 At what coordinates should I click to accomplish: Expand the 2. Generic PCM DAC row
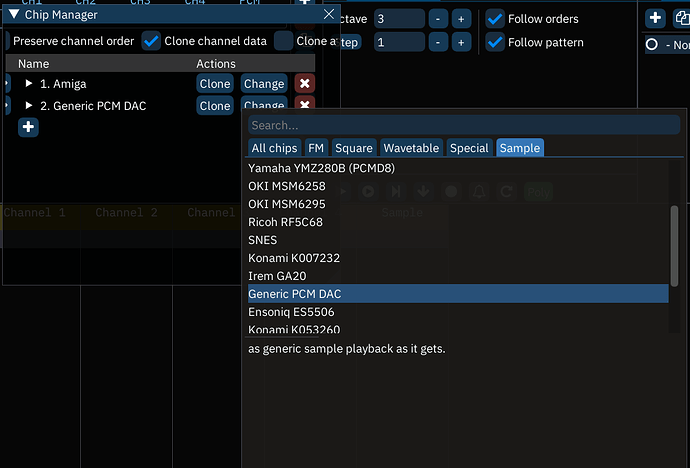[x=29, y=106]
